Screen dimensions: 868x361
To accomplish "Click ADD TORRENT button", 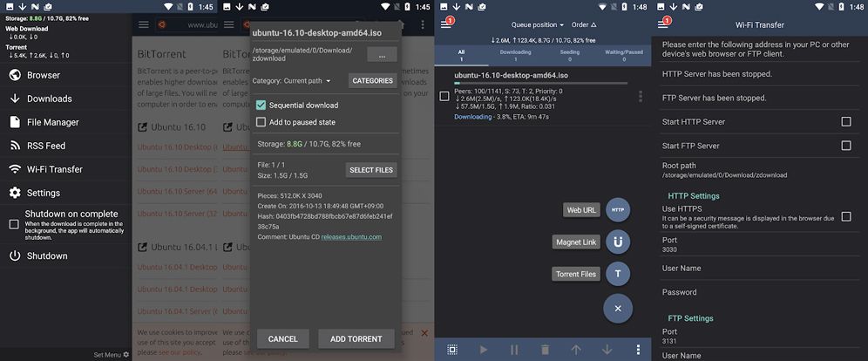I will (356, 339).
